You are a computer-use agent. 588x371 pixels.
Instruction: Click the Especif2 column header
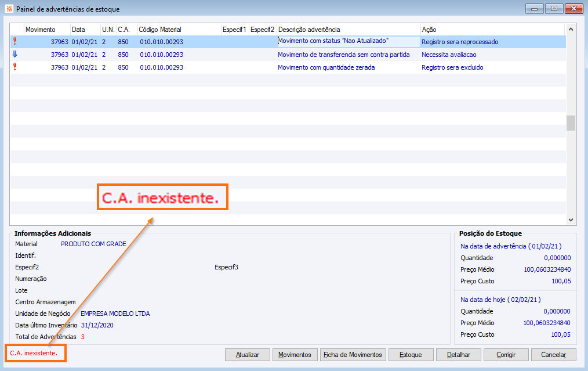pyautogui.click(x=263, y=30)
